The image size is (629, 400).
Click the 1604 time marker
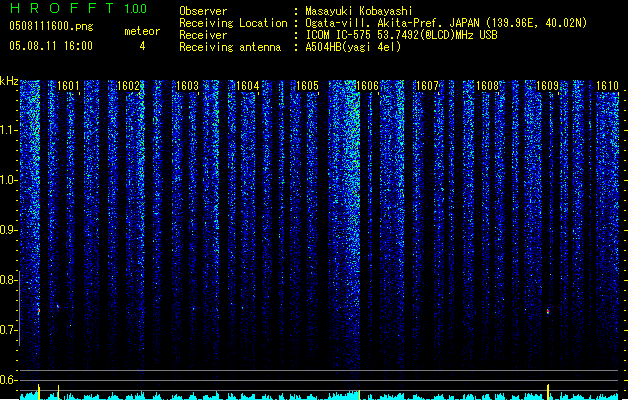(x=248, y=86)
